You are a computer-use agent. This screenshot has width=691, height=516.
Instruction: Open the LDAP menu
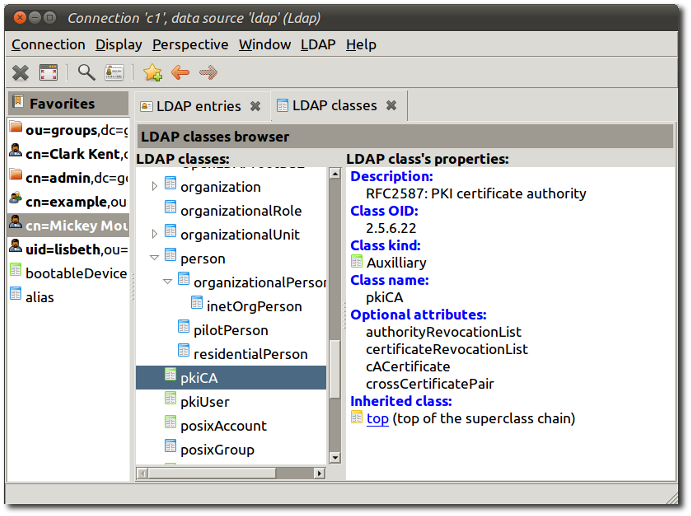318,44
